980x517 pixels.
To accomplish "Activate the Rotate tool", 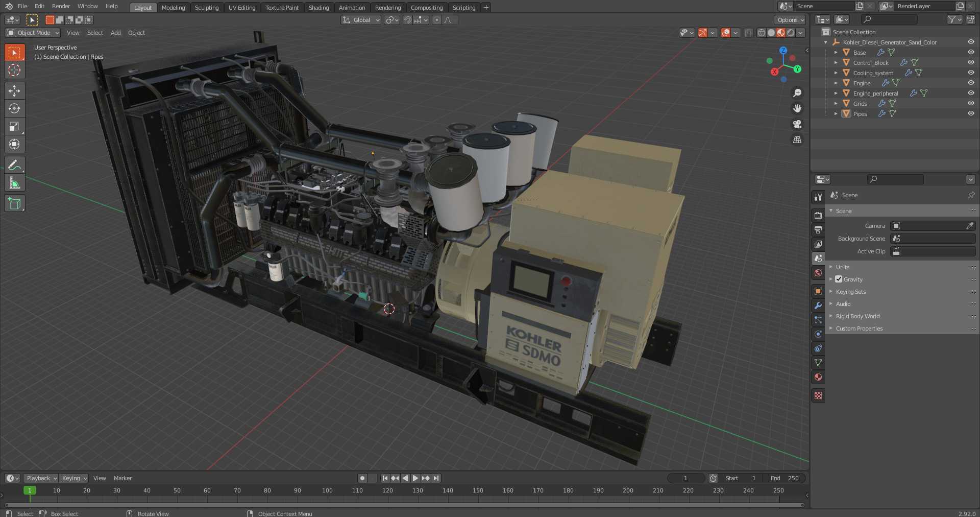I will pos(14,108).
